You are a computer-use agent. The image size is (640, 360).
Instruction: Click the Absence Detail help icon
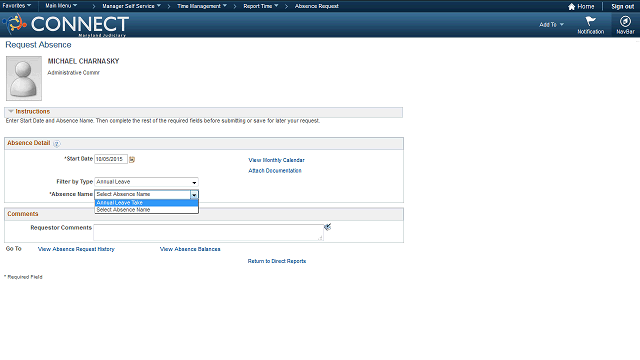(x=56, y=144)
